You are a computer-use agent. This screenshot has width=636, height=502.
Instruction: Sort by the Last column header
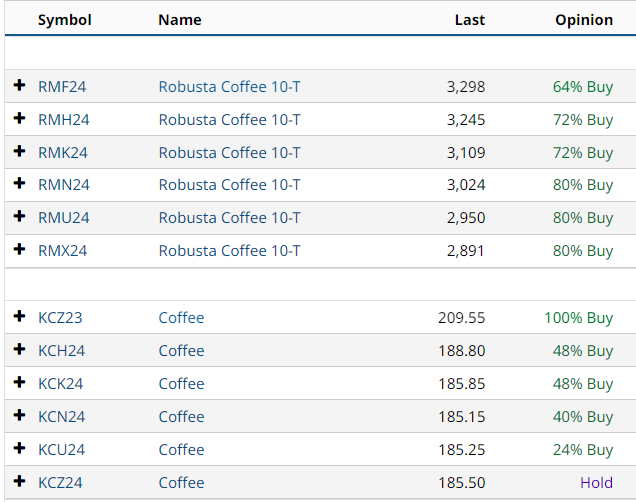tap(469, 20)
